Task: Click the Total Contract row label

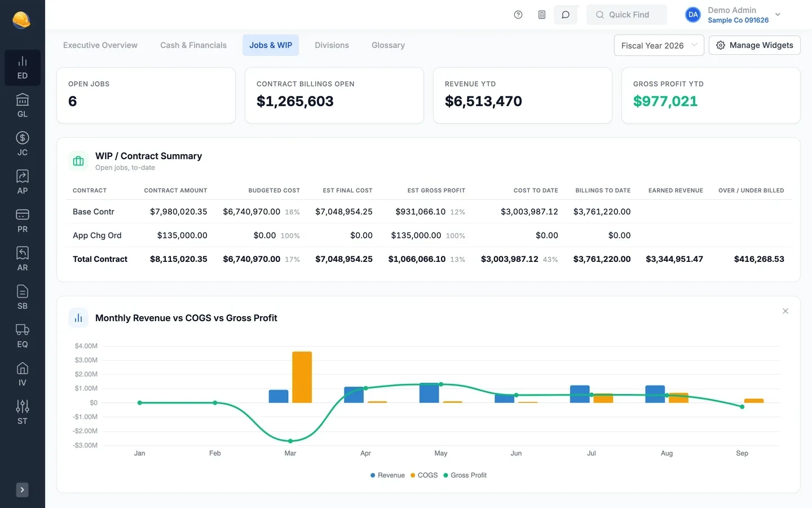Action: pyautogui.click(x=100, y=259)
